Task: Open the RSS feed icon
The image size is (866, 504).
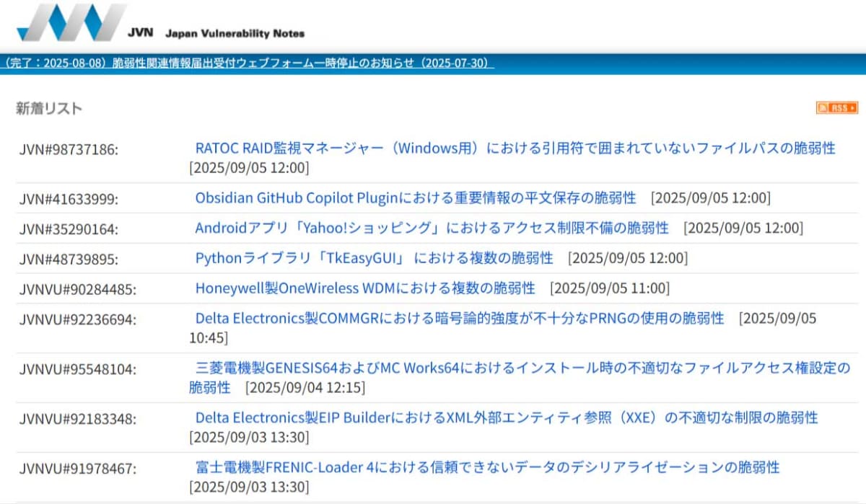Action: pyautogui.click(x=837, y=107)
